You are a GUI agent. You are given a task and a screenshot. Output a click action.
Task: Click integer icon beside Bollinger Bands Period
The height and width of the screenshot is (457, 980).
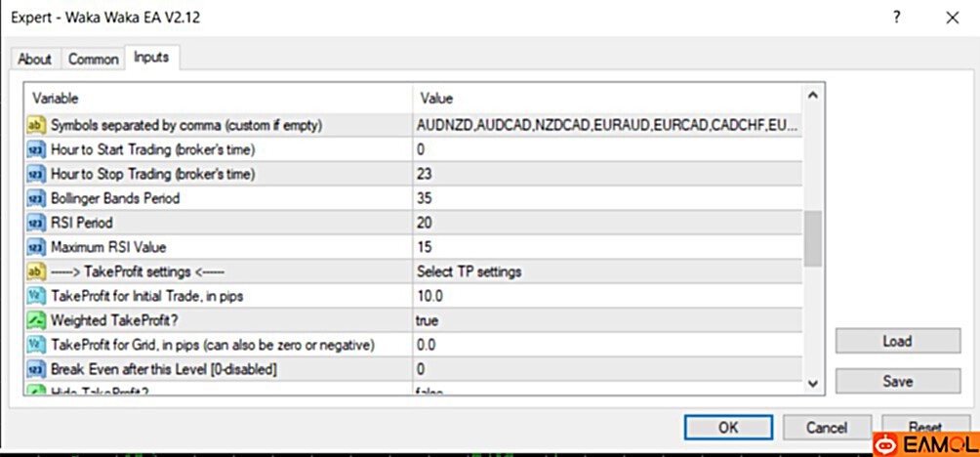point(35,199)
